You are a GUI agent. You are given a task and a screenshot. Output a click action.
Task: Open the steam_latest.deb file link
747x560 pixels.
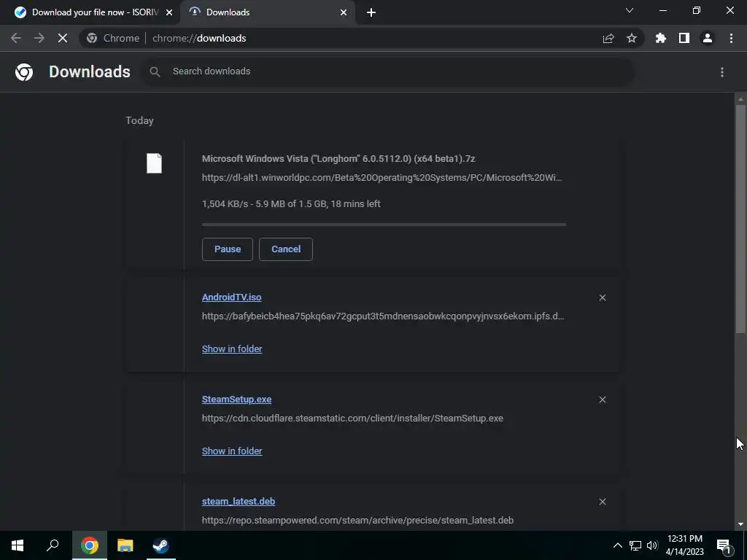[x=239, y=502]
